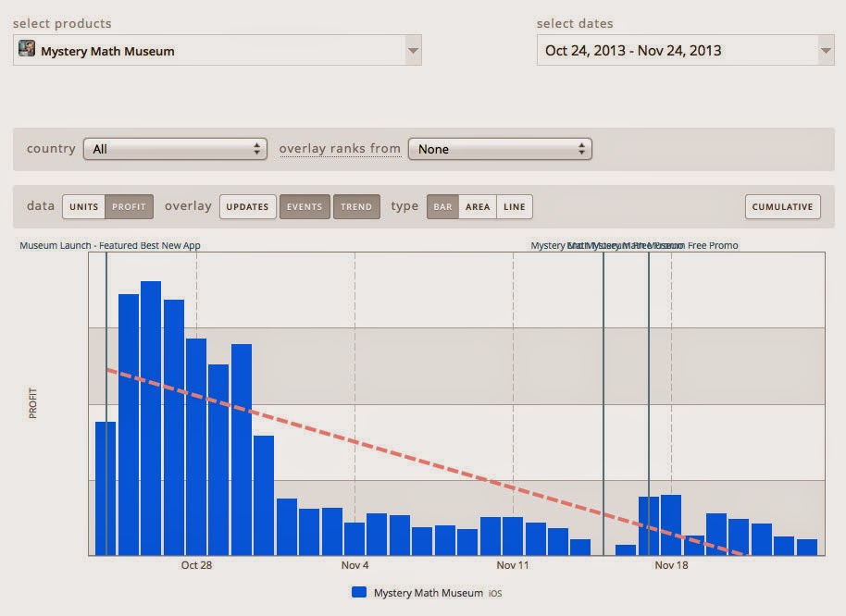Click the red dashed trend line
Viewport: 846px width, 616px height.
click(x=426, y=462)
